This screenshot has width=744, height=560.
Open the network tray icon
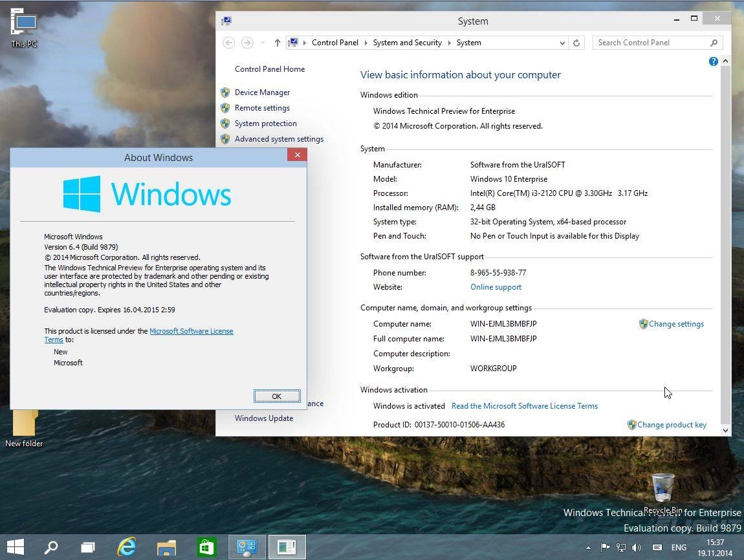click(620, 548)
